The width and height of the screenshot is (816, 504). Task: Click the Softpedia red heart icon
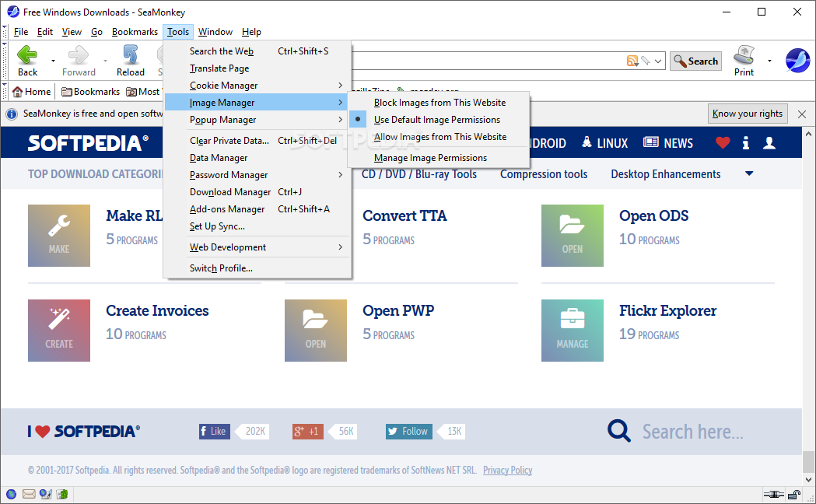723,142
